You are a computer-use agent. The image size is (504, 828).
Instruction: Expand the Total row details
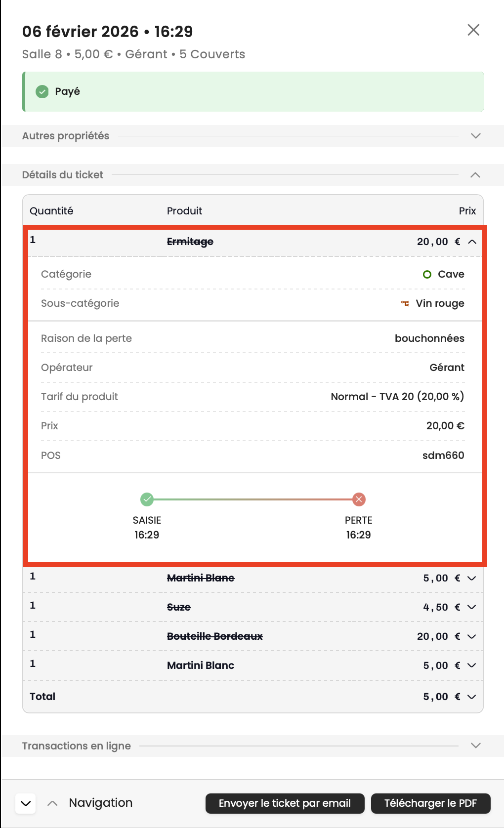[x=472, y=697]
